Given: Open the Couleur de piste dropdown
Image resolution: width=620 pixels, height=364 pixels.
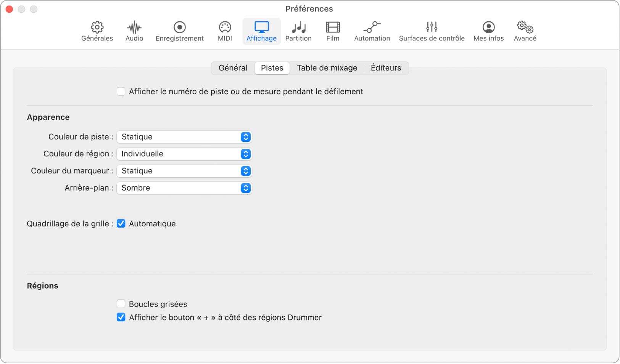Looking at the screenshot, I should click(x=184, y=137).
